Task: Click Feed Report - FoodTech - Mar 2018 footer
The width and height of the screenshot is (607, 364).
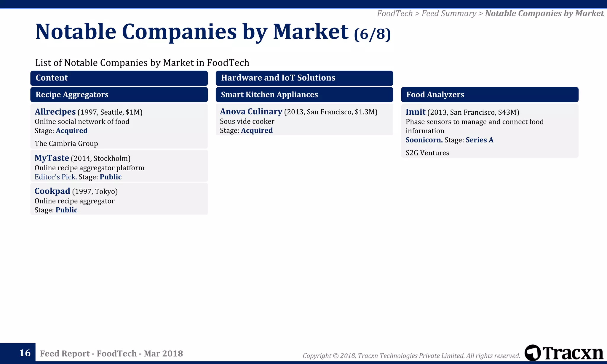Action: pos(111,353)
